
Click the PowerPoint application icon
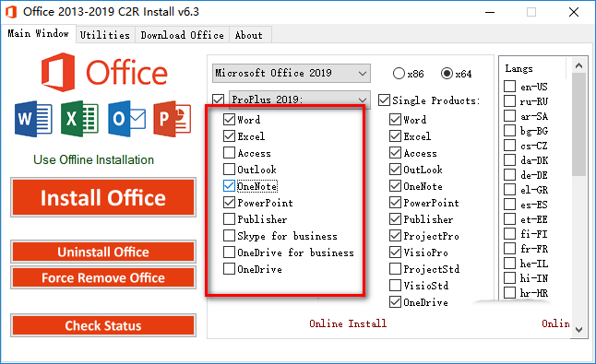[173, 119]
